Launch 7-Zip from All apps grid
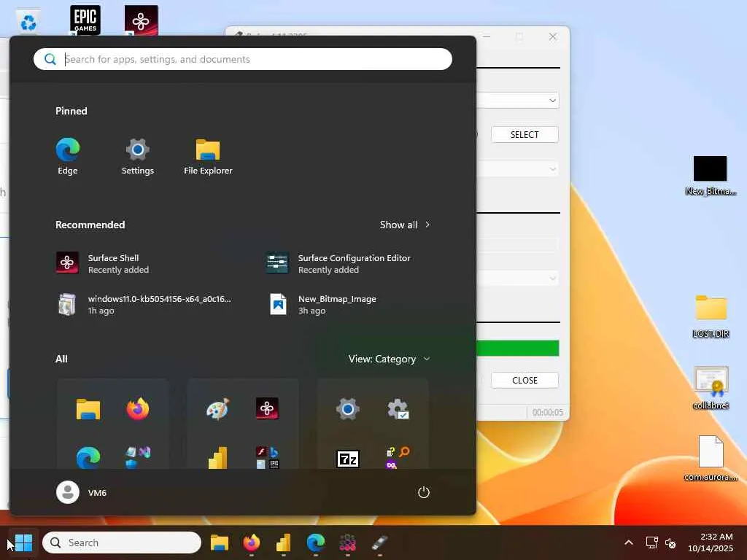Screen dimensions: 747x560 348,459
